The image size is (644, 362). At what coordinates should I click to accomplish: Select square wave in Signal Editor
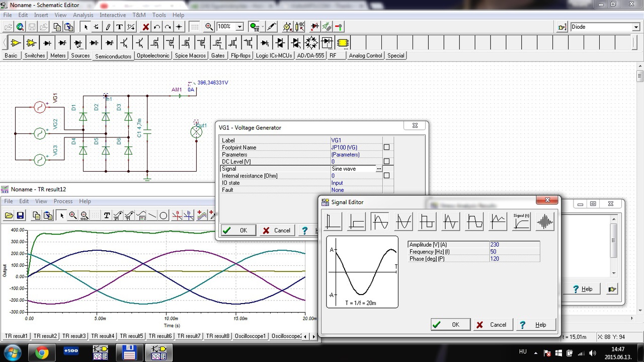pos(427,222)
